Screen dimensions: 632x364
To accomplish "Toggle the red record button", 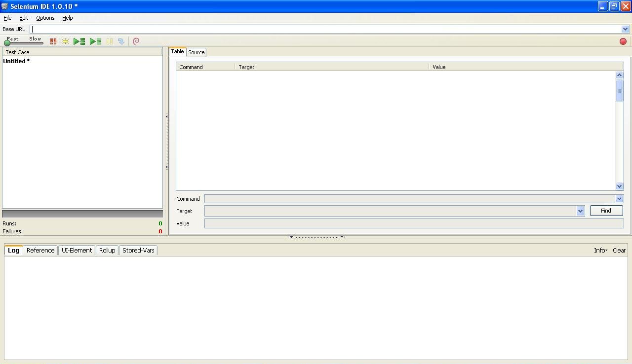I will [x=623, y=41].
